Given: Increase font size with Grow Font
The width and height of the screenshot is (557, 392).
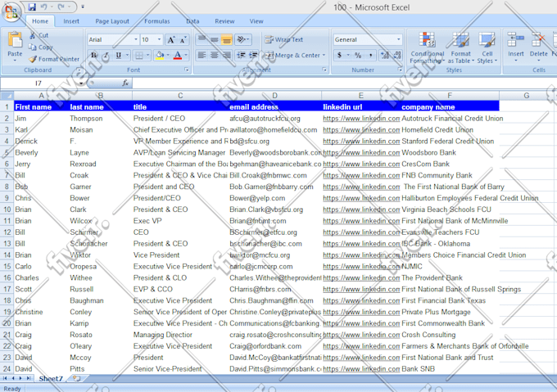Looking at the screenshot, I should (x=171, y=40).
